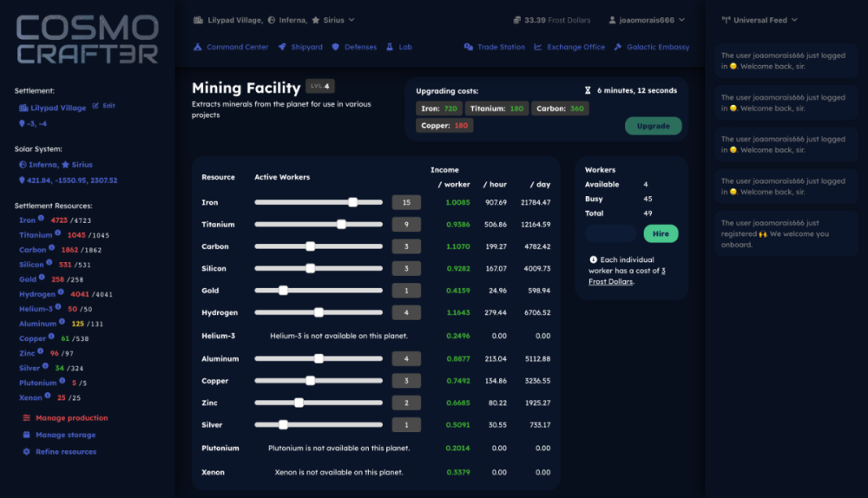Click the Defenses shield icon
The image size is (868, 498).
point(336,47)
